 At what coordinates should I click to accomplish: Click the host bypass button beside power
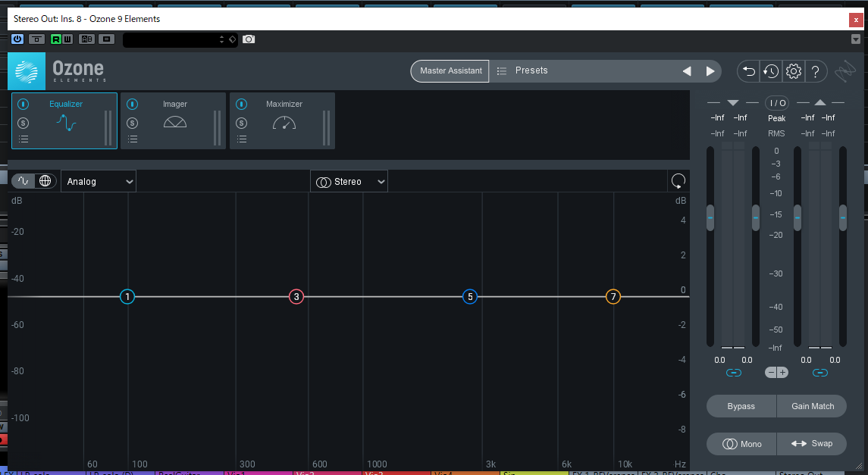(x=36, y=39)
